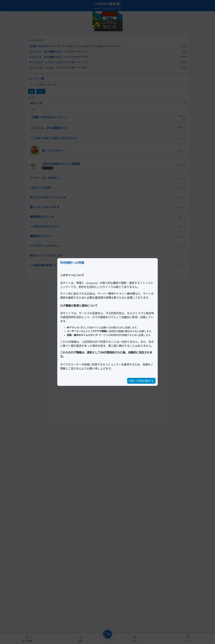Image resolution: width=215 pixels, height=644 pixels.
Task: Click the 306レス count label
Action: point(181,165)
